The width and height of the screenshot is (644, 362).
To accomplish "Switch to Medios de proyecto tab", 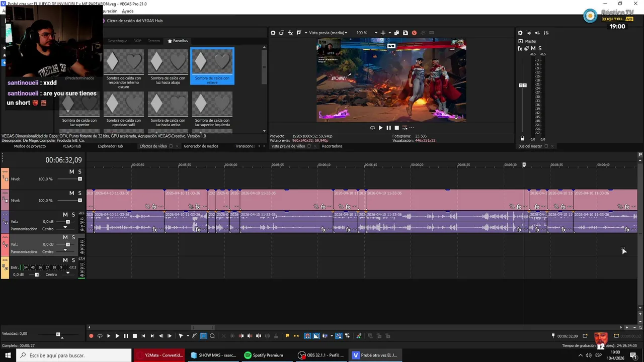I will (30, 146).
